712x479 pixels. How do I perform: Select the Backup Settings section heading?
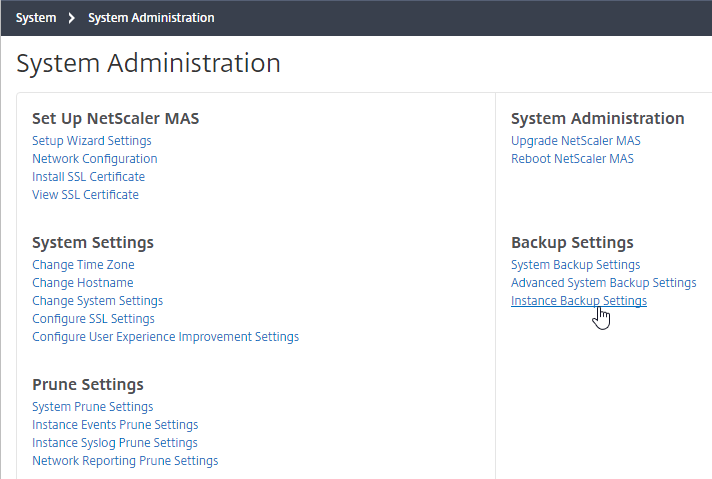click(x=572, y=243)
